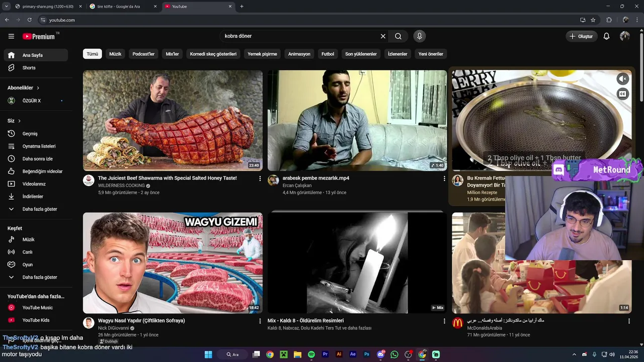Open Shorts from the sidebar
Screen dimensions: 644x362
[35, 68]
